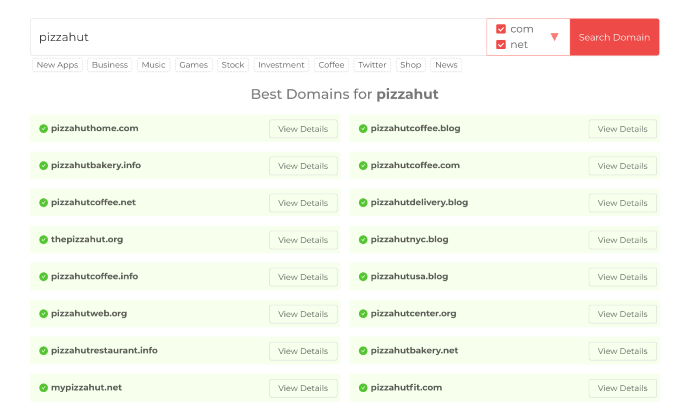The width and height of the screenshot is (700, 420).
Task: View Details for pizzahutrestaurant.info
Action: (x=303, y=351)
